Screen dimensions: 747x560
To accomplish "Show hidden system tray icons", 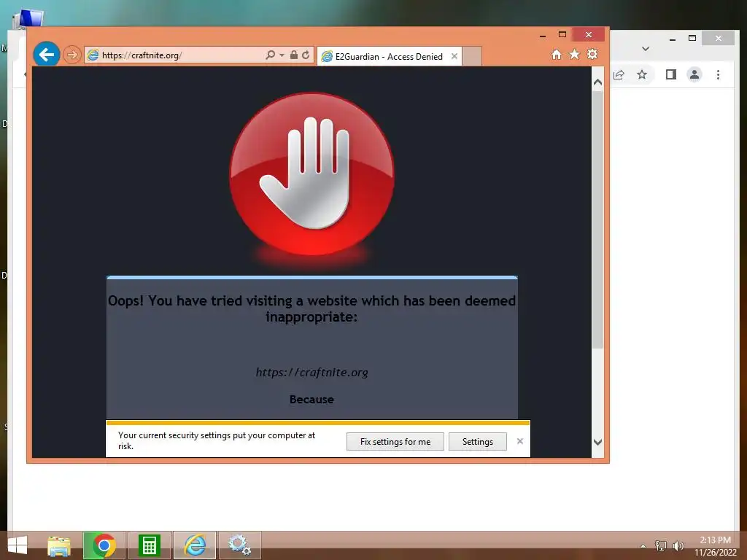I will [643, 546].
